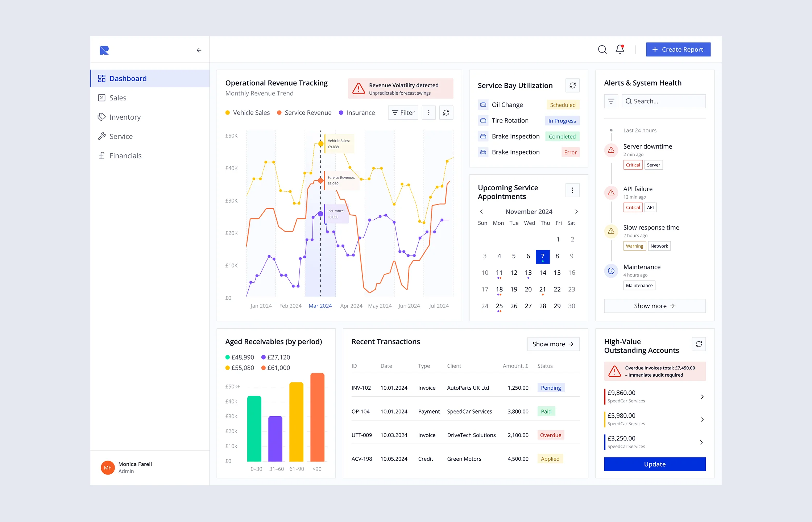812x522 pixels.
Task: Expand the £9,860.00 outstanding account
Action: point(702,397)
